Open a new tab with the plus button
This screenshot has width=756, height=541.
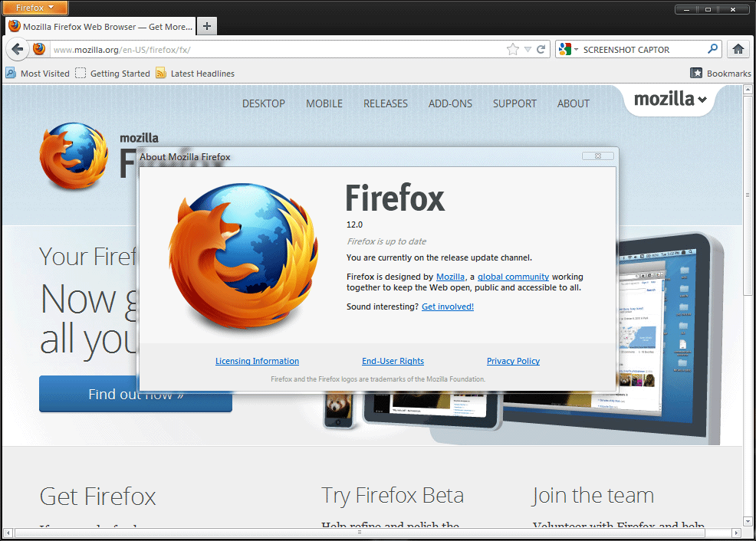tap(207, 26)
